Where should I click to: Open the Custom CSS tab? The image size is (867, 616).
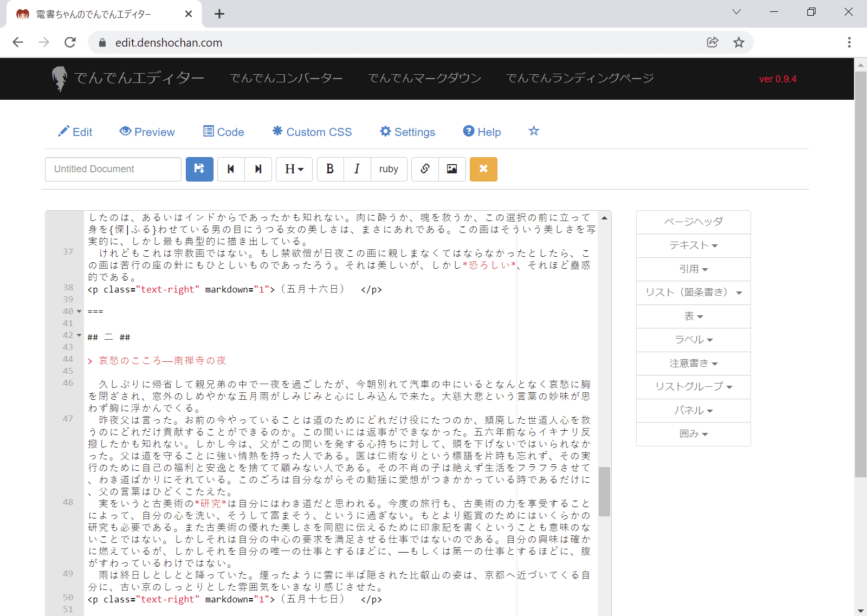[x=312, y=132]
